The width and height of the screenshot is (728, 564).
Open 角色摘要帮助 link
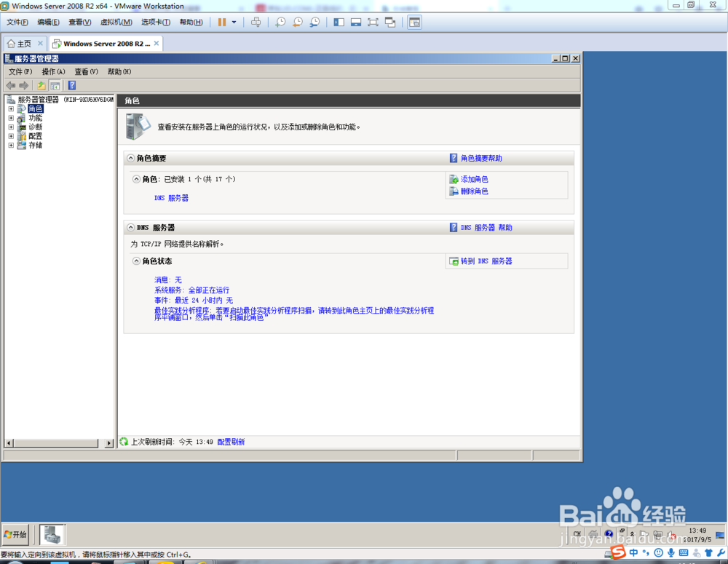(x=481, y=159)
